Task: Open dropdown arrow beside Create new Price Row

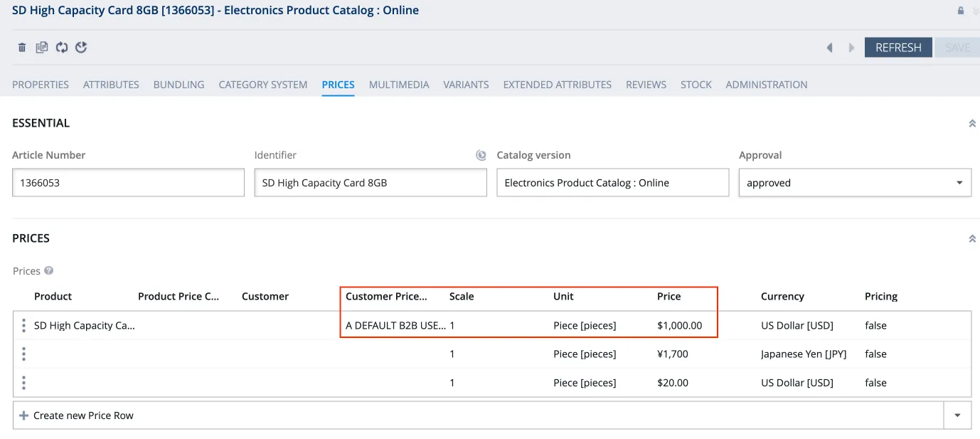Action: pyautogui.click(x=957, y=416)
